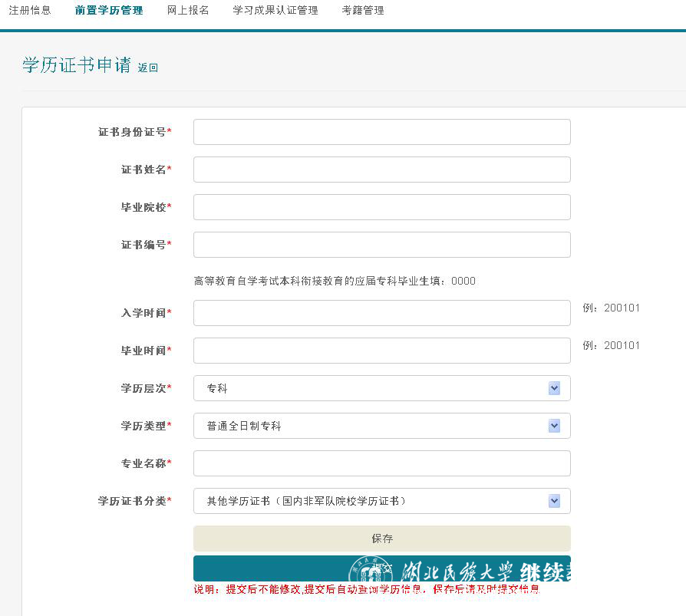Focus the 证书身份证号 input field

click(x=381, y=132)
